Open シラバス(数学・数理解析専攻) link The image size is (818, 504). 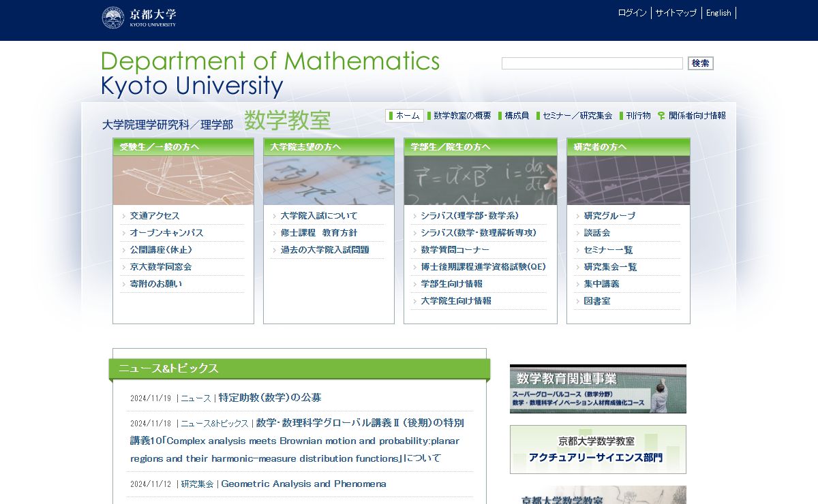pos(479,233)
